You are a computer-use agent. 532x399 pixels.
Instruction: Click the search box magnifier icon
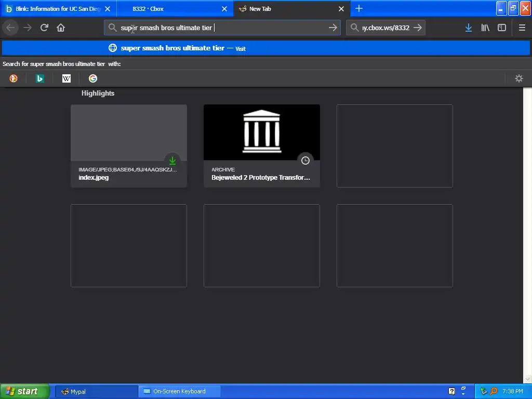tap(354, 28)
